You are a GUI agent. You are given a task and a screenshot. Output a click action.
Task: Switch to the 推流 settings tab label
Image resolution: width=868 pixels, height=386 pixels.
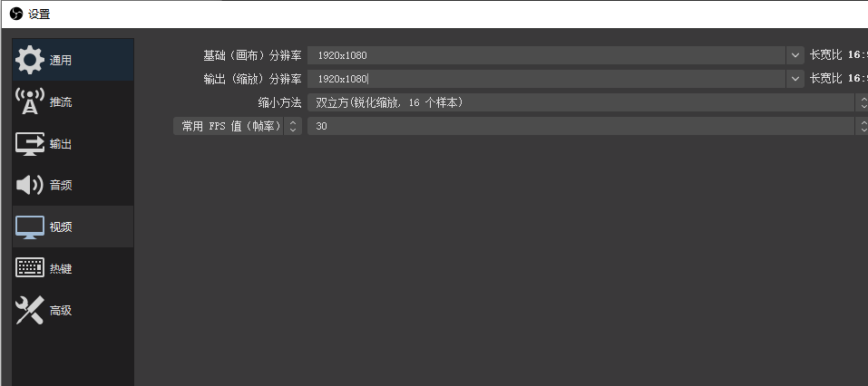(61, 102)
